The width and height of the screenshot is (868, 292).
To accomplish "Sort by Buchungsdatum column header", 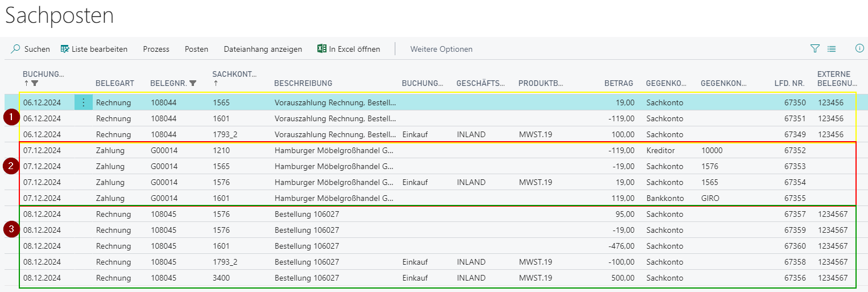I will (43, 75).
